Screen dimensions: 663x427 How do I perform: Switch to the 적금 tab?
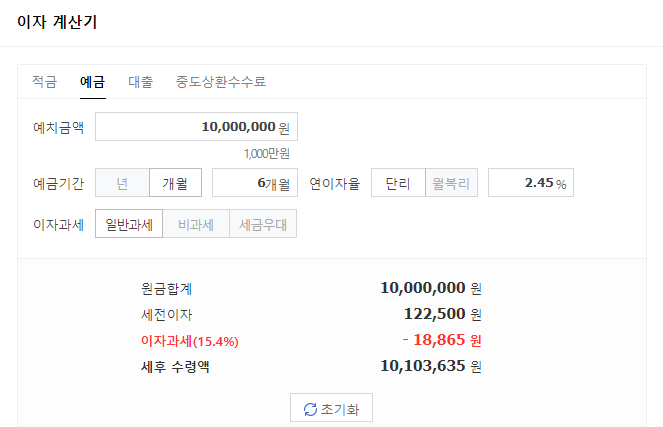[x=44, y=81]
